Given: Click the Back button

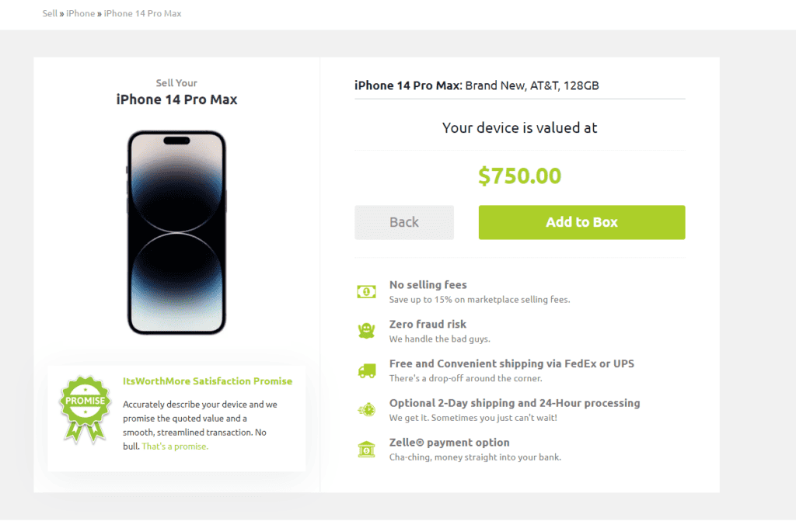Looking at the screenshot, I should tap(403, 222).
